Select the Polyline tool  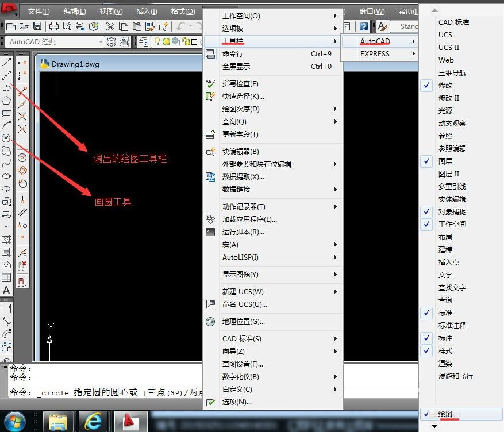point(6,88)
